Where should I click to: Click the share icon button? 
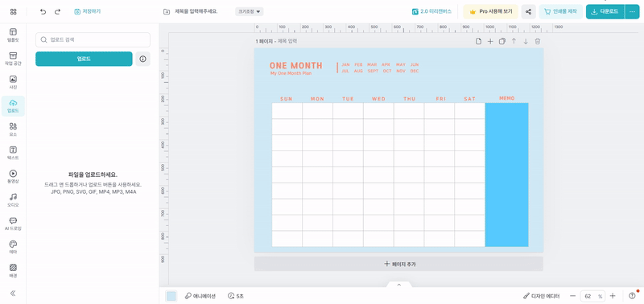pyautogui.click(x=529, y=11)
